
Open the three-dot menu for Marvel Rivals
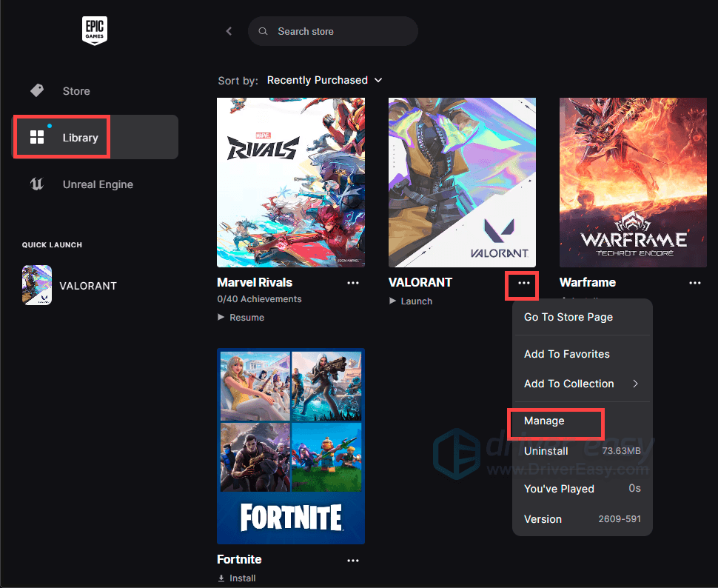click(353, 283)
